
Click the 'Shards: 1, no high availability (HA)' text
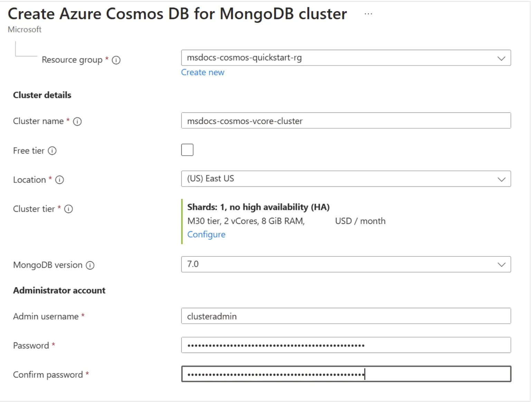tap(258, 207)
